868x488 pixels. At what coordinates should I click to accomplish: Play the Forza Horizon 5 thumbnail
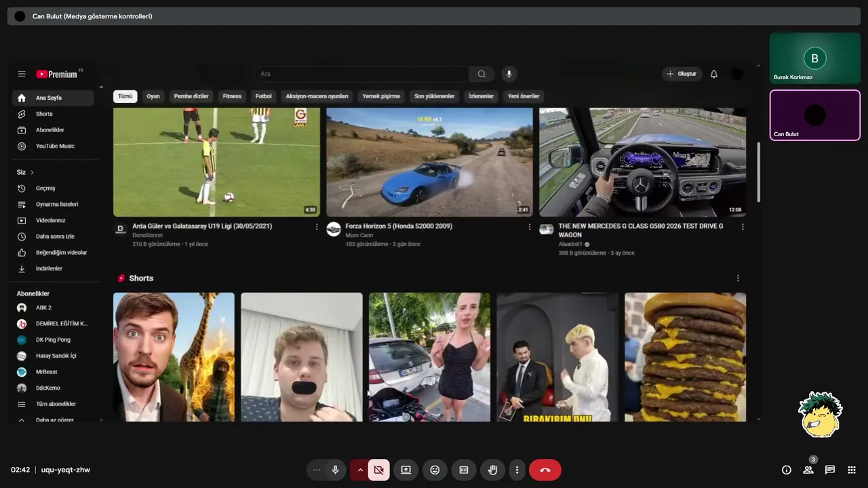click(429, 162)
